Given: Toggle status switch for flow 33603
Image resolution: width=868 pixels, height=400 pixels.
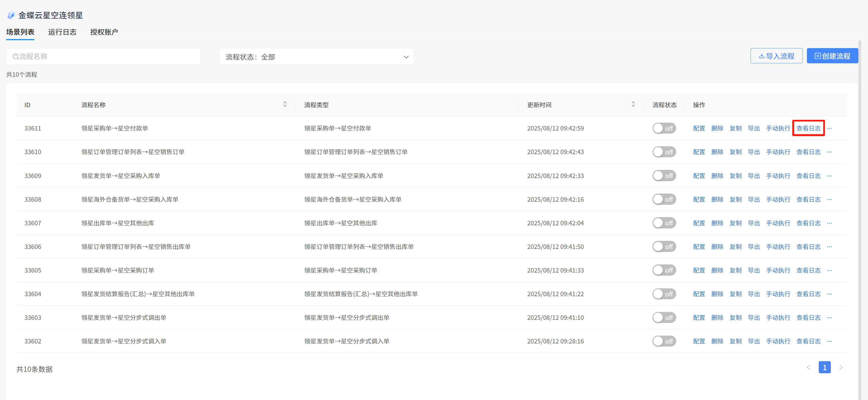Looking at the screenshot, I should tap(664, 318).
